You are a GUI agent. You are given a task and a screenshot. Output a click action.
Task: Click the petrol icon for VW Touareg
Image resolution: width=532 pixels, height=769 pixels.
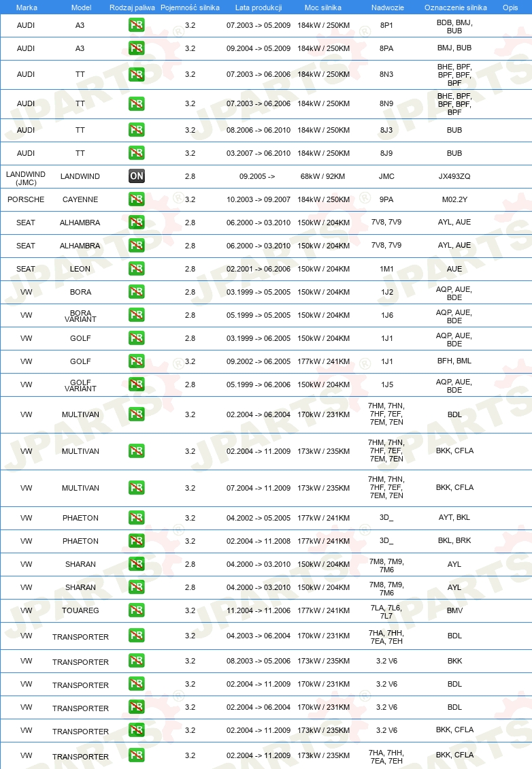(x=136, y=610)
